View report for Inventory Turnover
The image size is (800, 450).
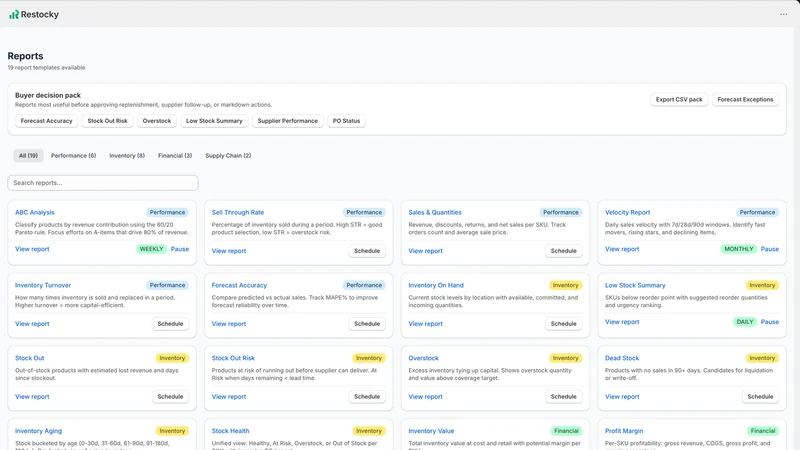tap(32, 324)
